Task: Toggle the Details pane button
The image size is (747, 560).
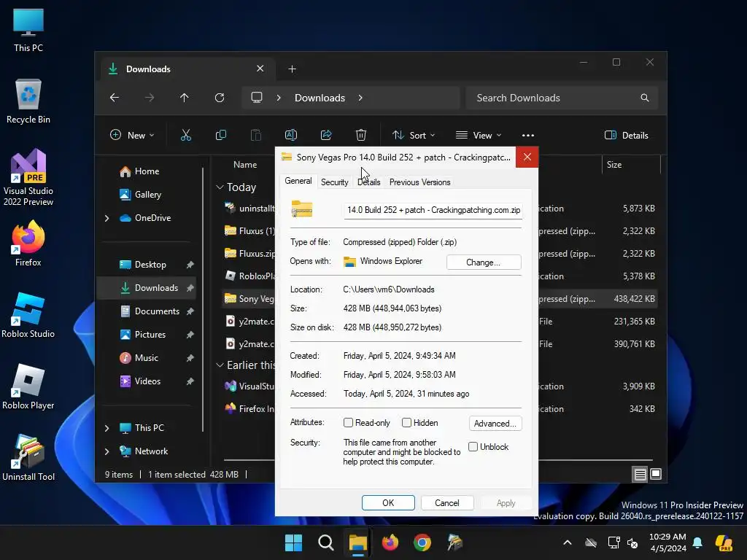Action: click(627, 135)
